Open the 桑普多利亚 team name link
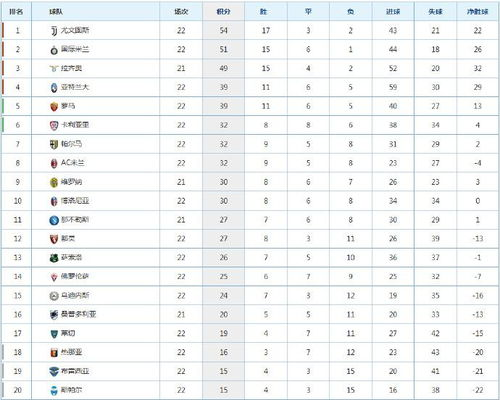The height and width of the screenshot is (400, 500). pos(78,314)
